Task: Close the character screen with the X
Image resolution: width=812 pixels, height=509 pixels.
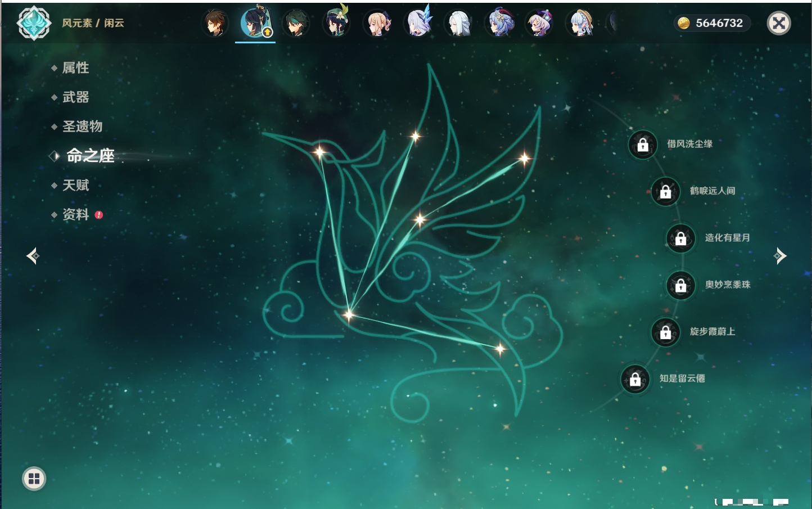Action: (x=779, y=23)
